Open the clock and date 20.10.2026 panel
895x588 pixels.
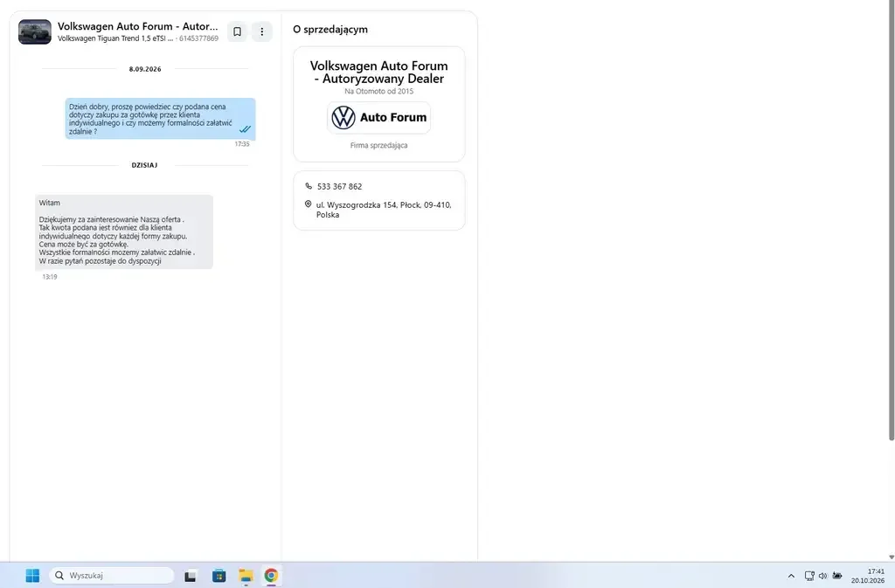(868, 576)
